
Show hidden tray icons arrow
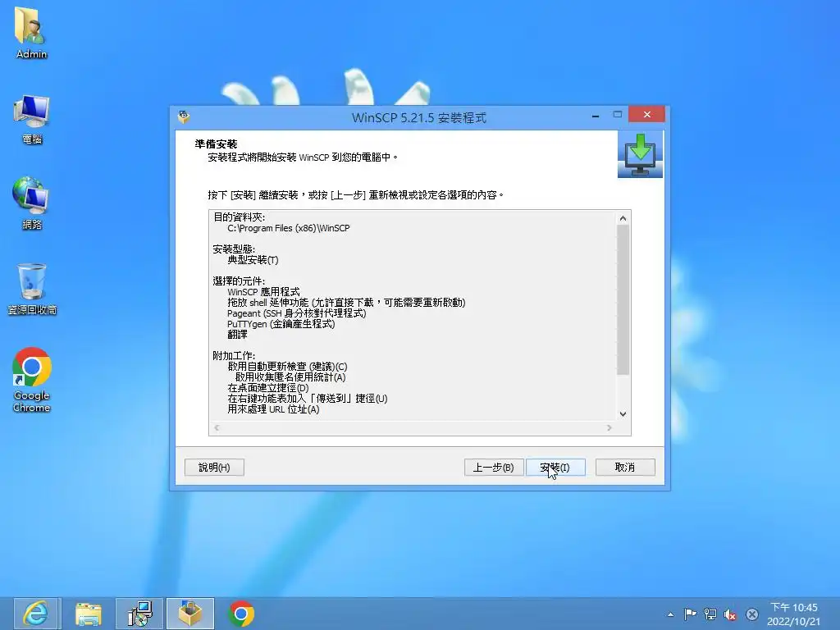670,614
